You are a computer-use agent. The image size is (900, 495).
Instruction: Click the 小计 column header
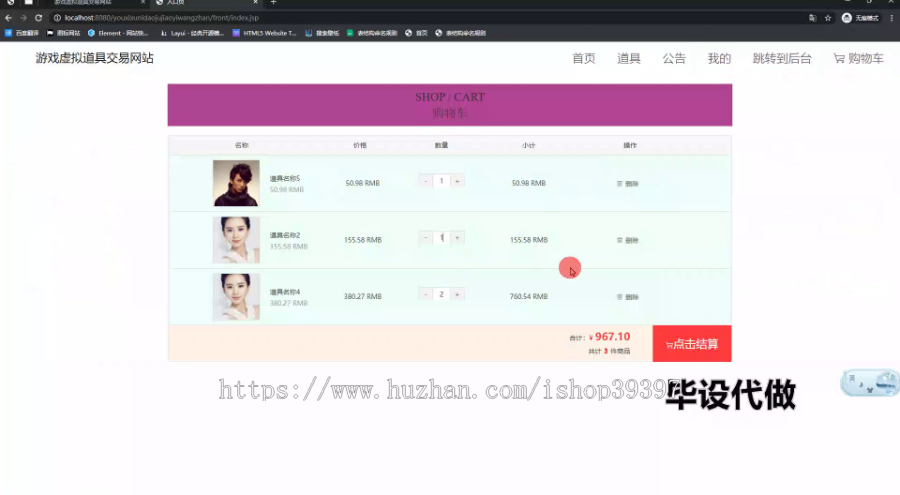pyautogui.click(x=529, y=145)
